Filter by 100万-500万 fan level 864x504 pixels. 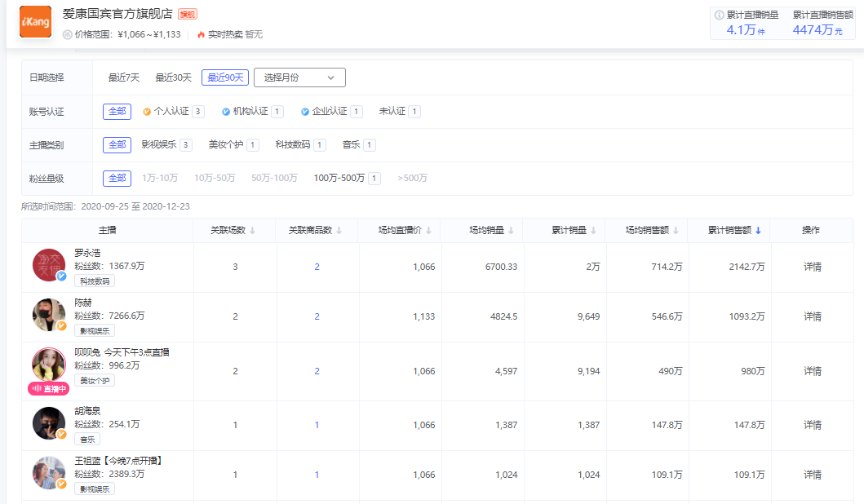(x=347, y=179)
